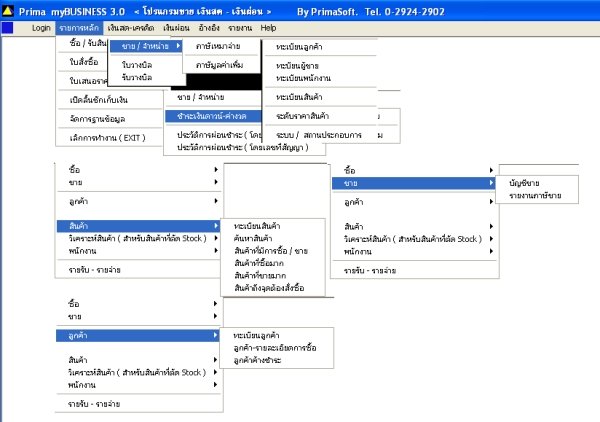Expand the highlighted ขาย / จำหน่าย submenu arrow

(178, 46)
